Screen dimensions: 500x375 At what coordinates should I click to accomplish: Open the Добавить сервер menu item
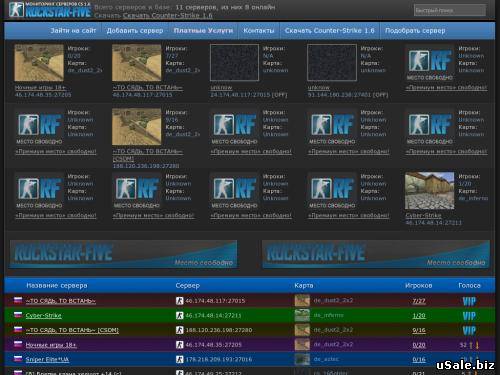tap(135, 31)
